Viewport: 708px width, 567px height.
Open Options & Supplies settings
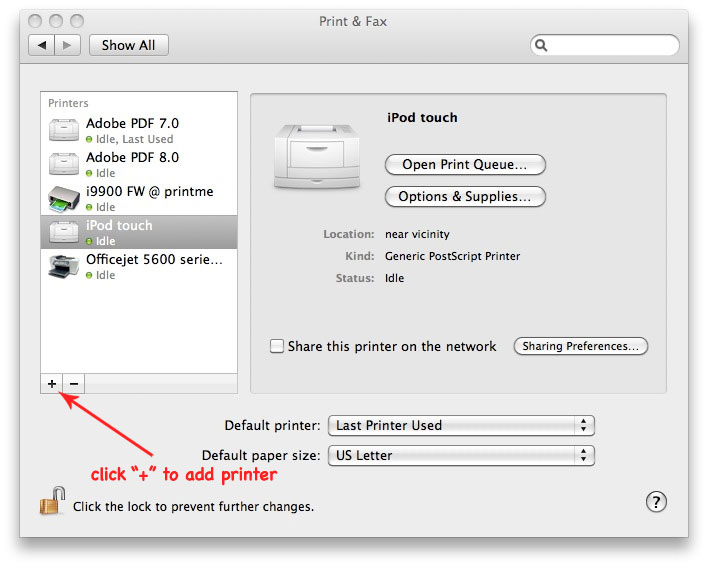[465, 196]
